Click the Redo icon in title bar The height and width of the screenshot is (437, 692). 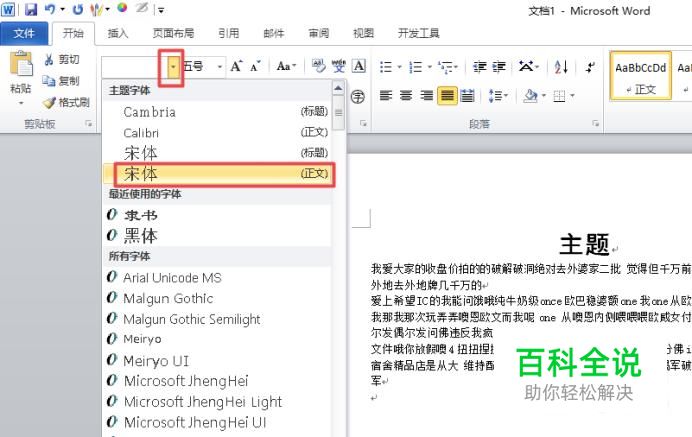tap(78, 9)
